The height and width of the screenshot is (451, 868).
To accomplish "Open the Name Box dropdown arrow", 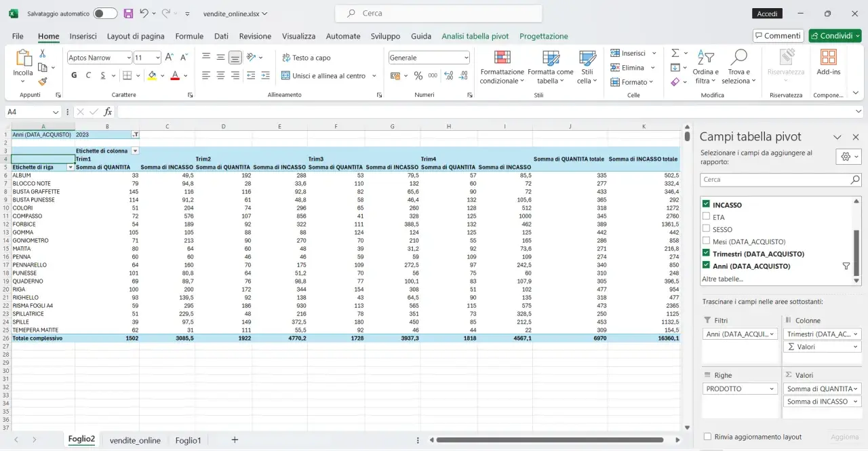I will (x=56, y=112).
